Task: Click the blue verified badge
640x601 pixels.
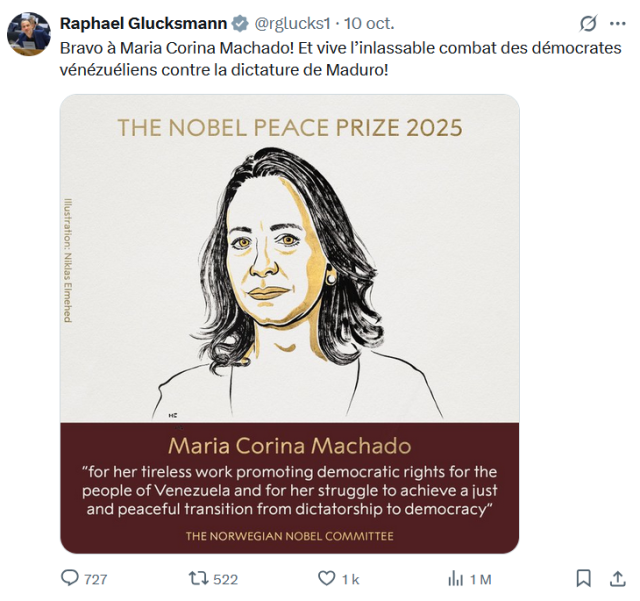Action: coord(240,23)
